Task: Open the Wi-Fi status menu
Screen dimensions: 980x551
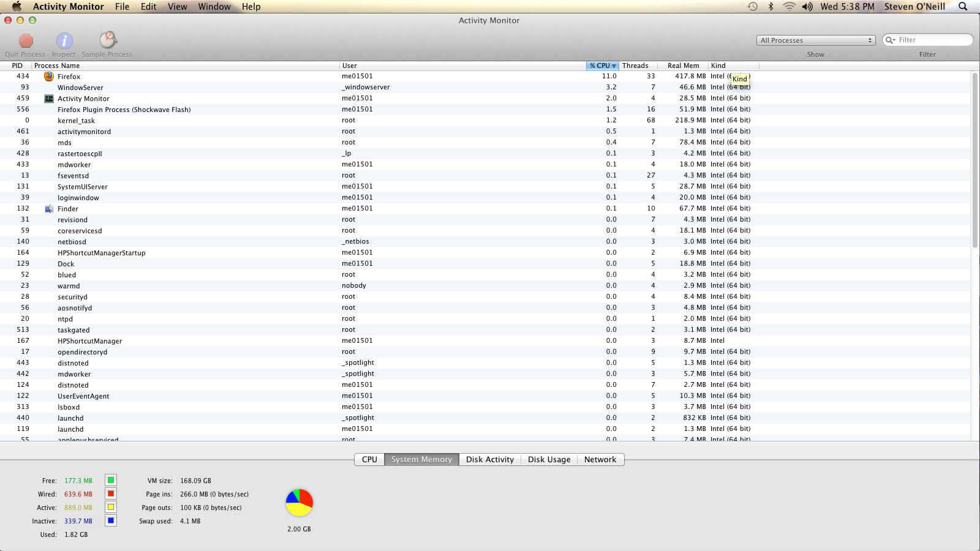Action: (790, 6)
